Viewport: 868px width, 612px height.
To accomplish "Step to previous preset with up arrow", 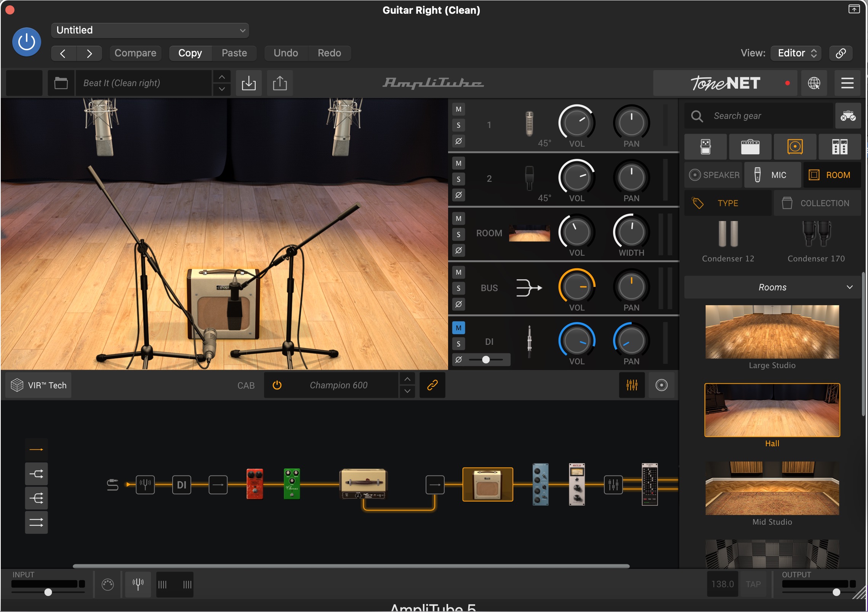I will tap(222, 77).
